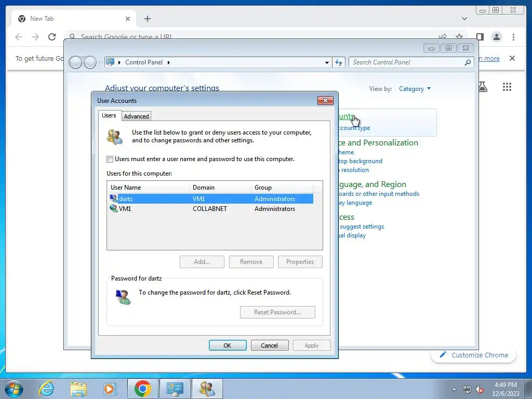Click the Control Panel search magnifier
532x399 pixels.
pos(468,62)
